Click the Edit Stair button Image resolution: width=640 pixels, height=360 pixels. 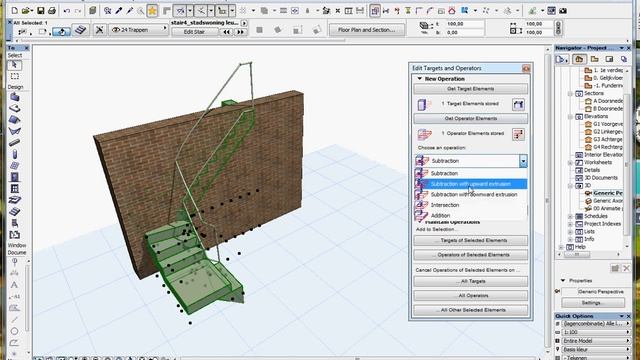click(x=194, y=32)
